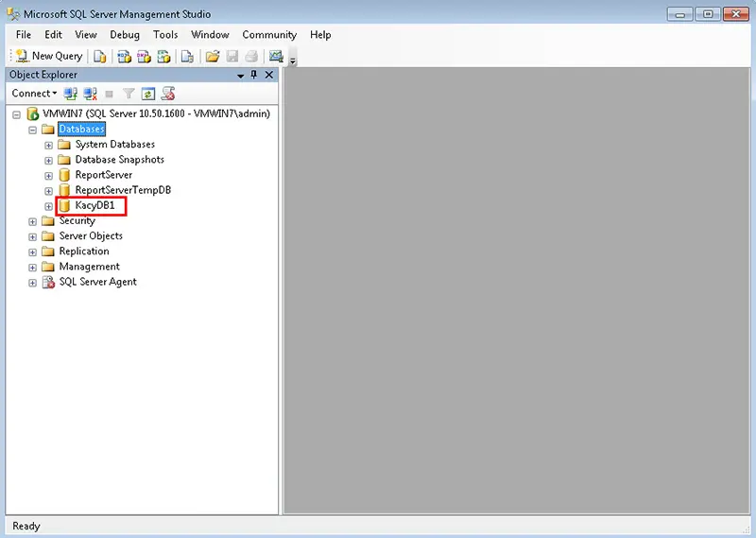
Task: Click the Filter funnel icon
Action: pos(129,94)
